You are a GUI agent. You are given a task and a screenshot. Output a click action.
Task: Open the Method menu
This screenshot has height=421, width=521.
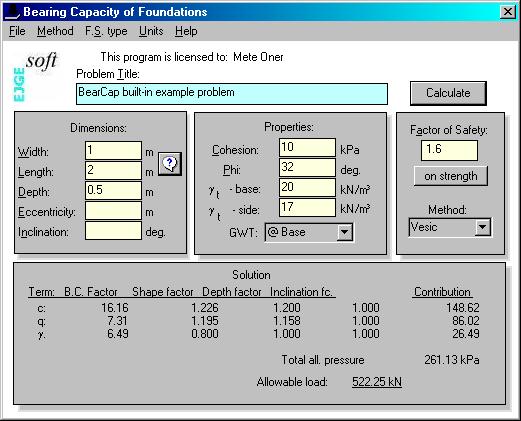[x=55, y=31]
